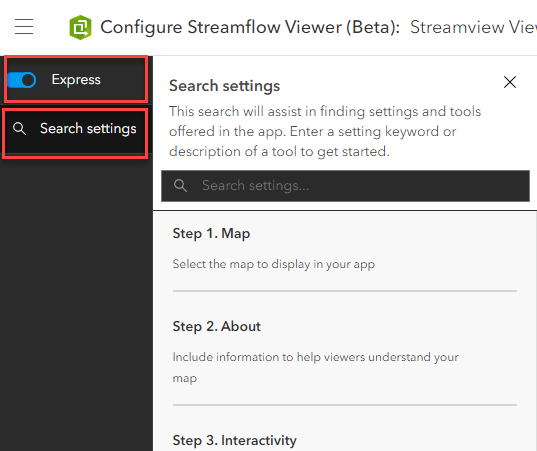537x451 pixels.
Task: Open the hamburger navigation menu
Action: [x=24, y=27]
